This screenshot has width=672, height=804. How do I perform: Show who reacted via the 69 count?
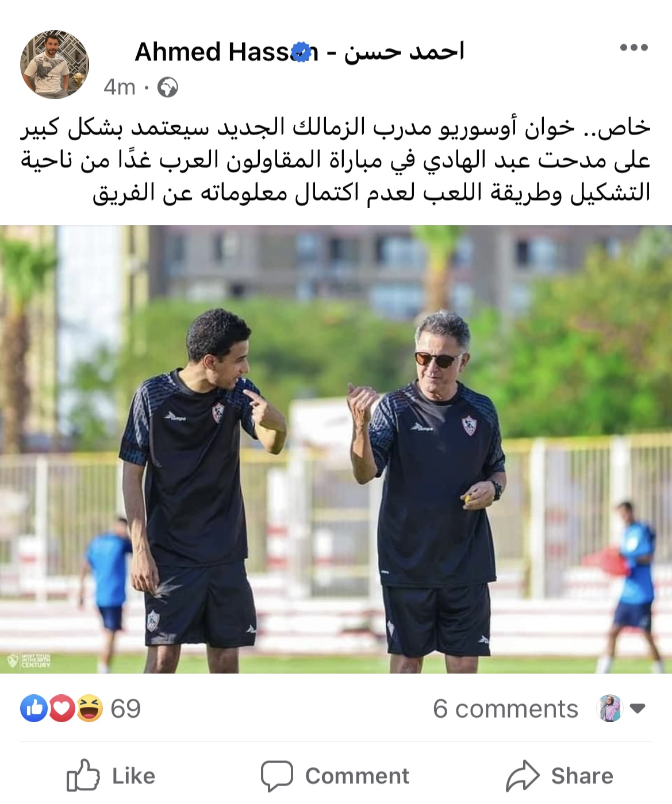tap(125, 709)
